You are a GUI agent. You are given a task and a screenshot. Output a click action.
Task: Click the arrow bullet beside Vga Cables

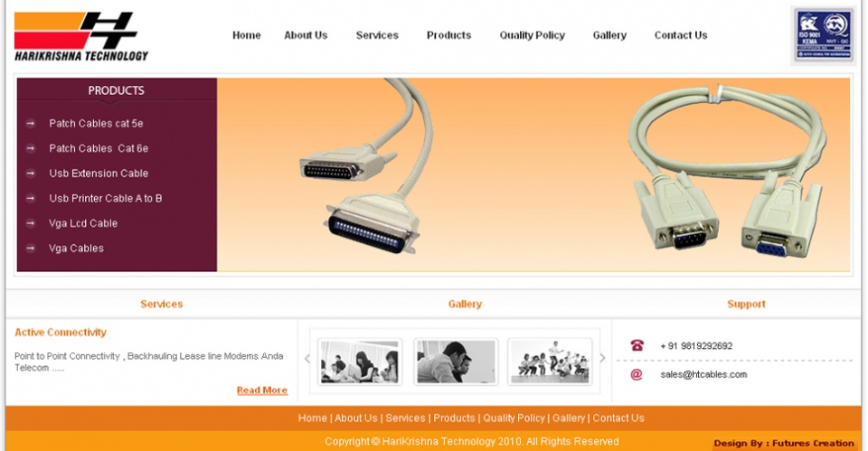pos(31,248)
